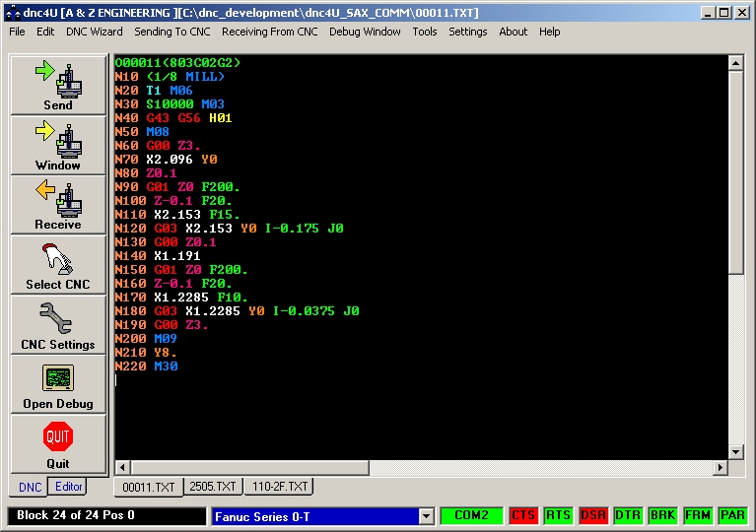The height and width of the screenshot is (532, 756).
Task: Toggle the DTR signal indicator
Action: click(627, 515)
